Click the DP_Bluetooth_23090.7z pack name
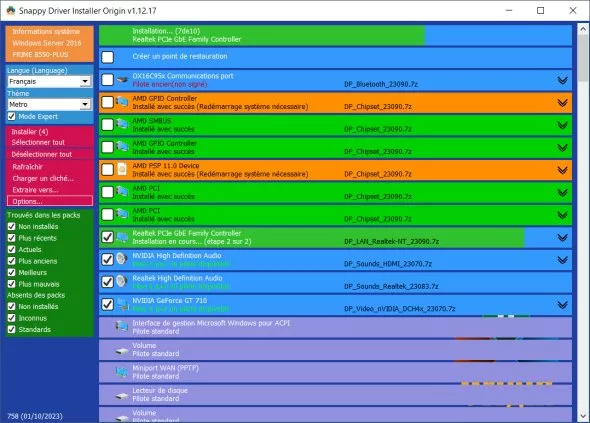The width and height of the screenshot is (590, 423). click(x=381, y=84)
